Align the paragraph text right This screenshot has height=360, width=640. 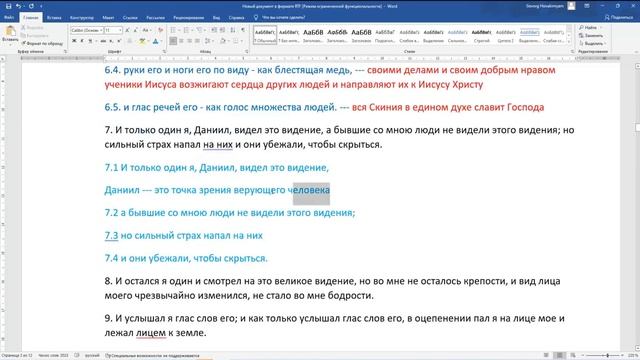tap(189, 41)
